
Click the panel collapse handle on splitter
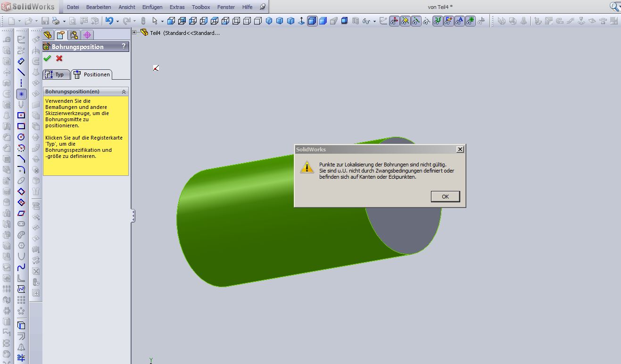pyautogui.click(x=133, y=216)
